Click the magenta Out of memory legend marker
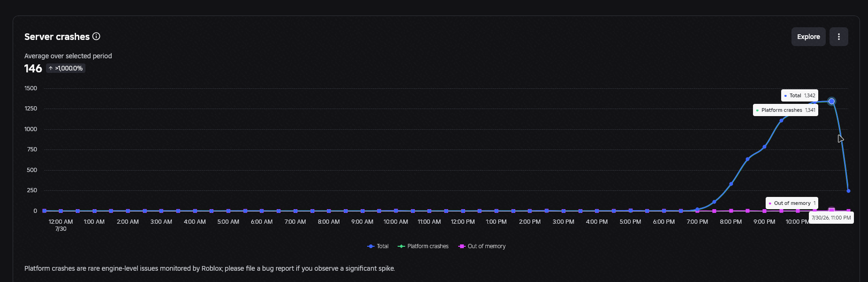The image size is (868, 282). pos(461,246)
